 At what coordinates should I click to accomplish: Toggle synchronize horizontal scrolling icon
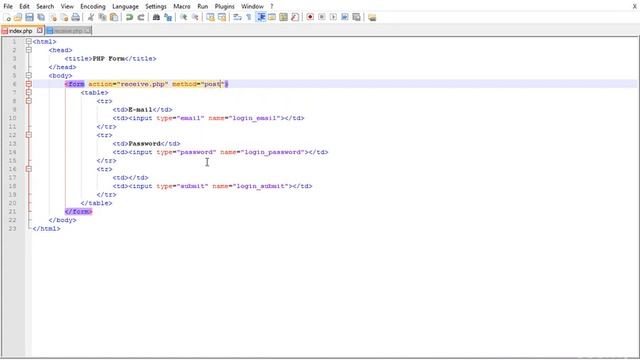coord(222,17)
